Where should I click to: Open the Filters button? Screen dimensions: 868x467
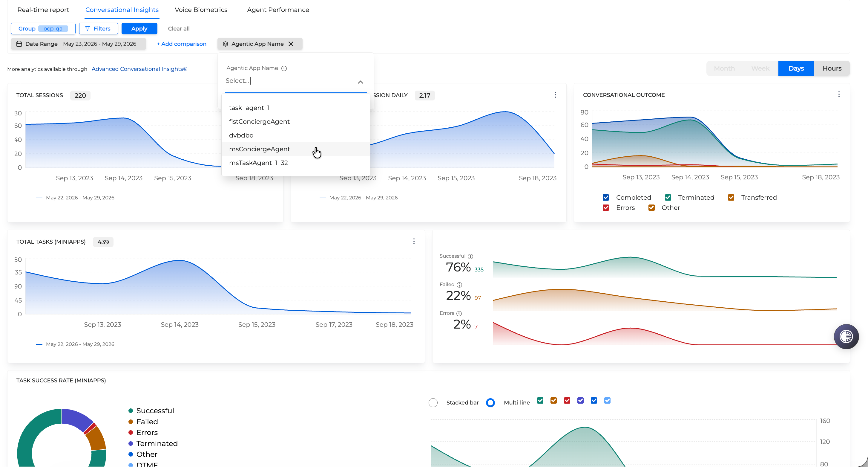[x=98, y=29]
